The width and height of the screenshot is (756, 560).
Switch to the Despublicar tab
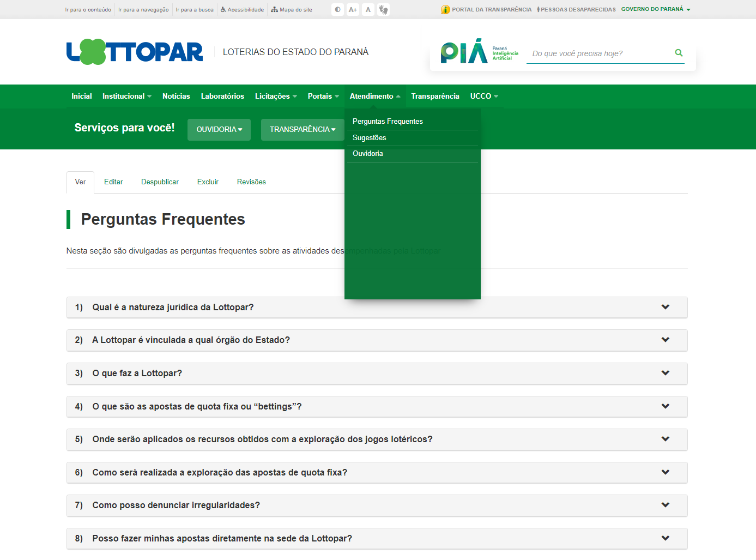(x=160, y=182)
